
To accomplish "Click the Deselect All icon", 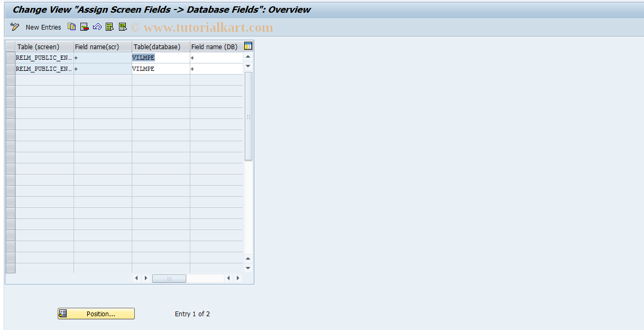I will (x=123, y=26).
